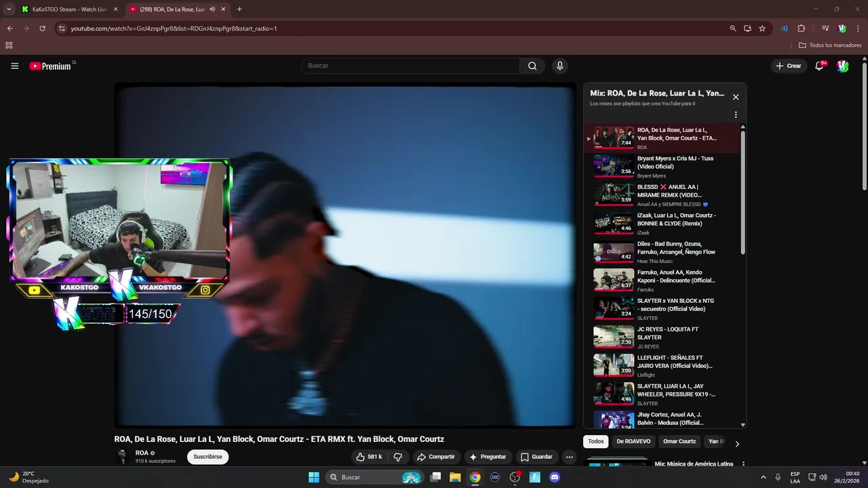868x488 pixels.
Task: Click the Guardar button
Action: coord(536,457)
